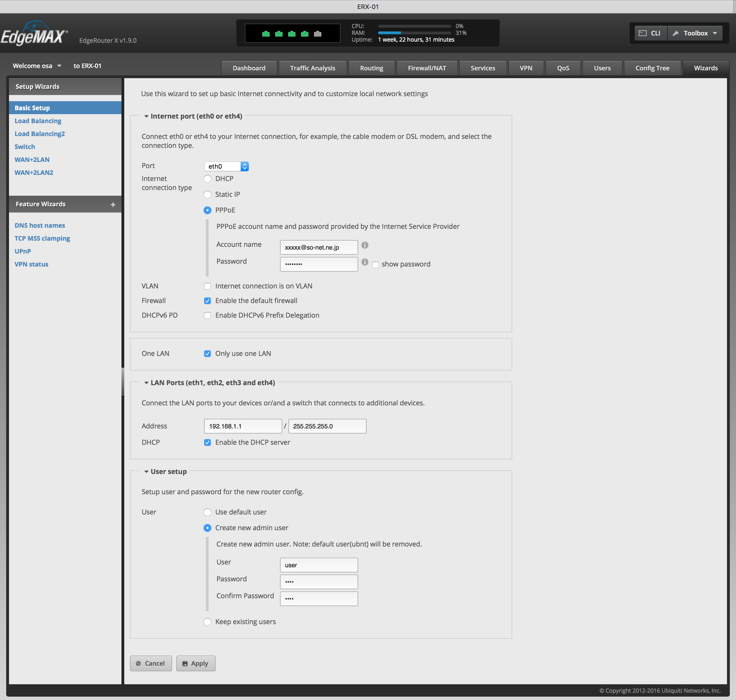Screen dimensions: 736x700
Task: Open the QoS tab
Action: pos(563,68)
